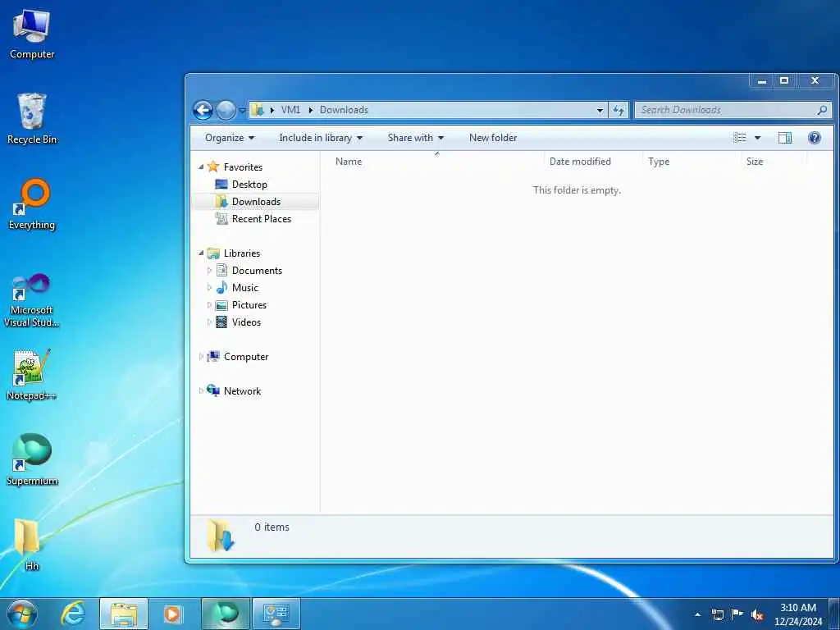The width and height of the screenshot is (840, 630).
Task: Open the view options dropdown arrow
Action: pyautogui.click(x=757, y=138)
